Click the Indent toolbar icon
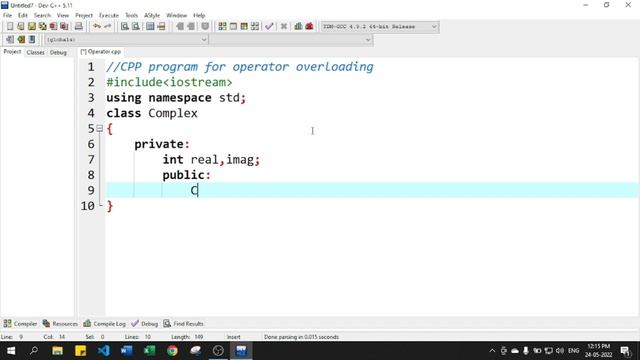 pos(180,27)
